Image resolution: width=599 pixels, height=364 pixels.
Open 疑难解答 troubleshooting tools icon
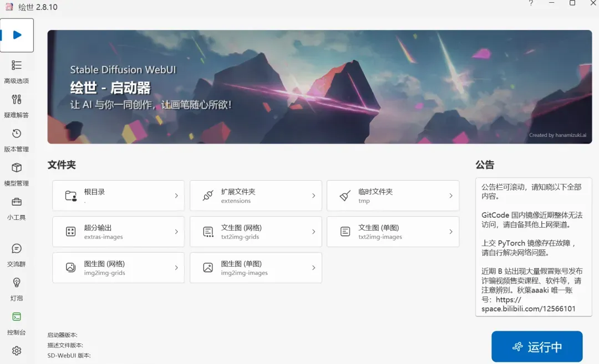(17, 100)
